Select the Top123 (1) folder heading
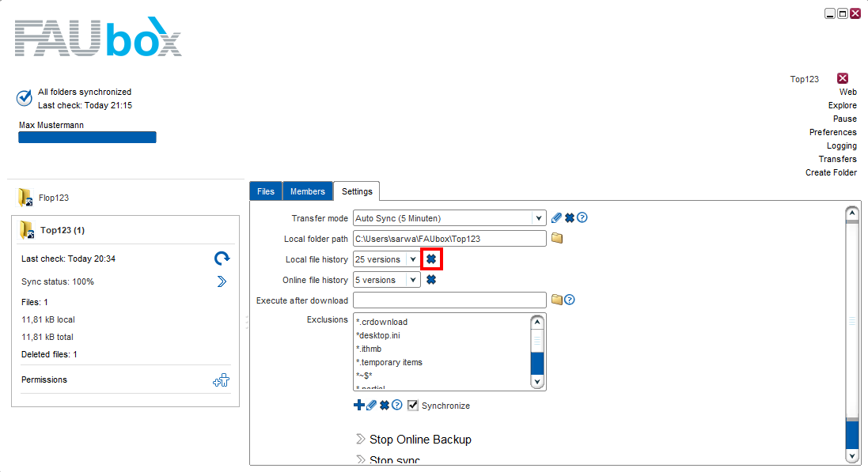 click(x=62, y=230)
